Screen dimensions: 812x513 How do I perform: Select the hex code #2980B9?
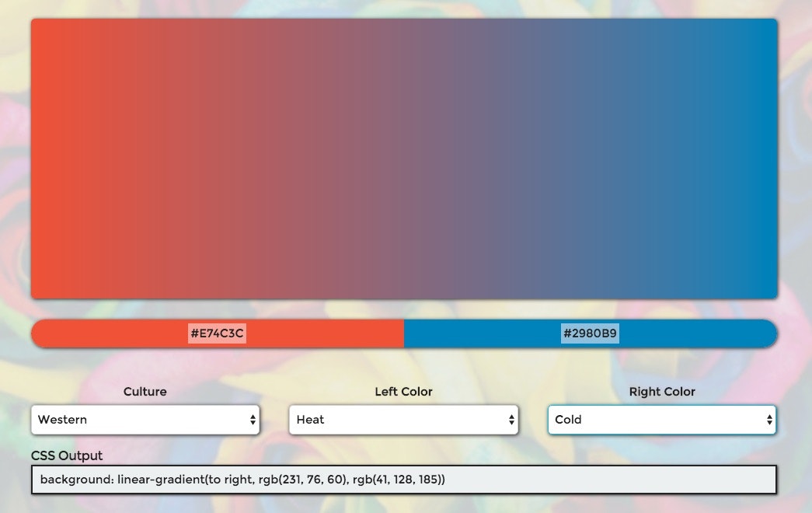pyautogui.click(x=589, y=333)
